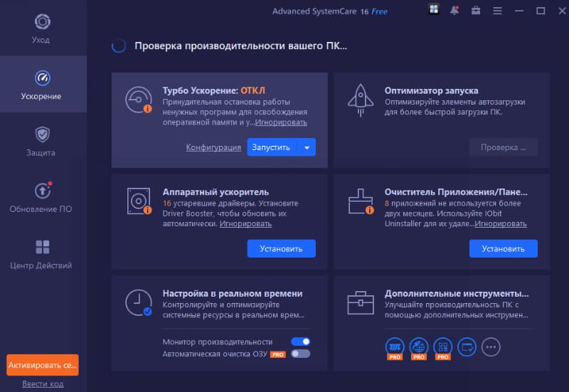The height and width of the screenshot is (392, 569).
Task: Click the windows-grid icon in the title bar
Action: point(434,9)
